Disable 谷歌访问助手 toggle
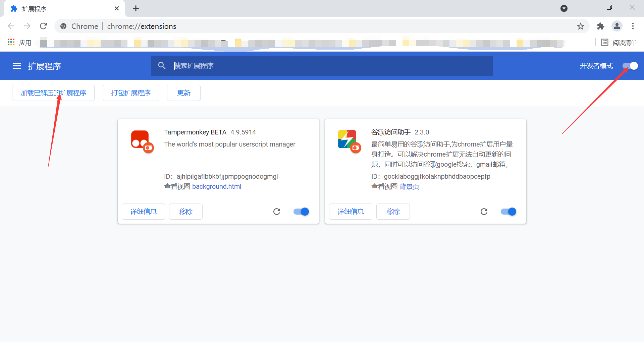Screen dimensions: 644x342 coord(508,212)
